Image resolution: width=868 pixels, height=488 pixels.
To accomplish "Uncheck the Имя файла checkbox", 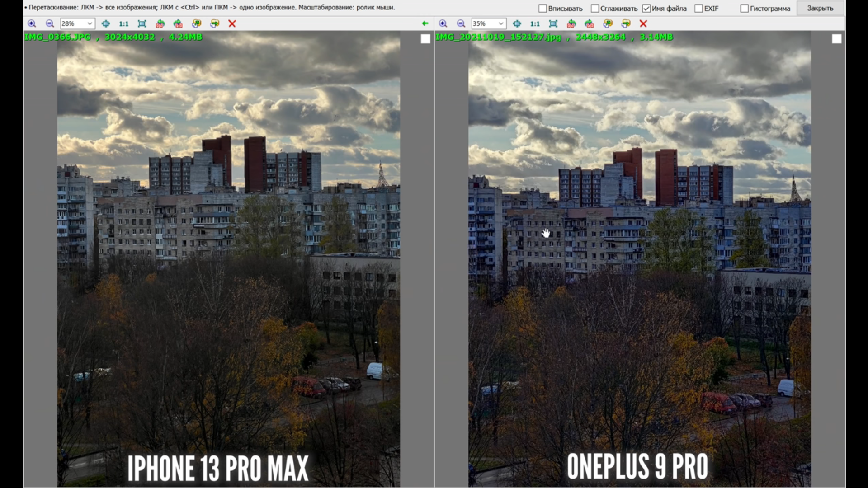I will [x=646, y=9].
